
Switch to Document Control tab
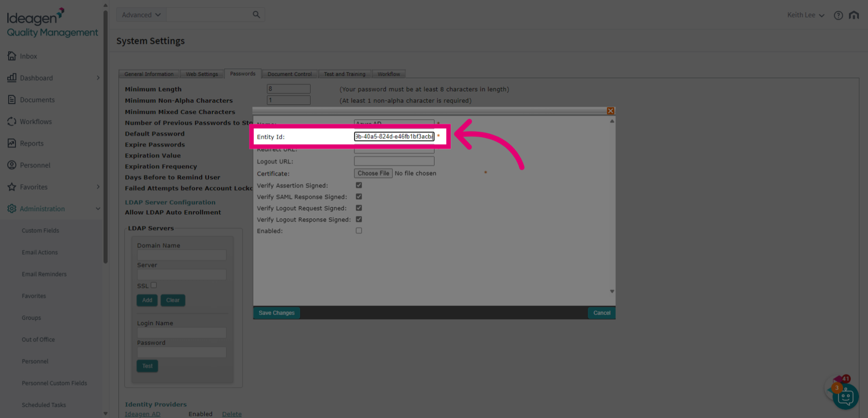point(289,74)
